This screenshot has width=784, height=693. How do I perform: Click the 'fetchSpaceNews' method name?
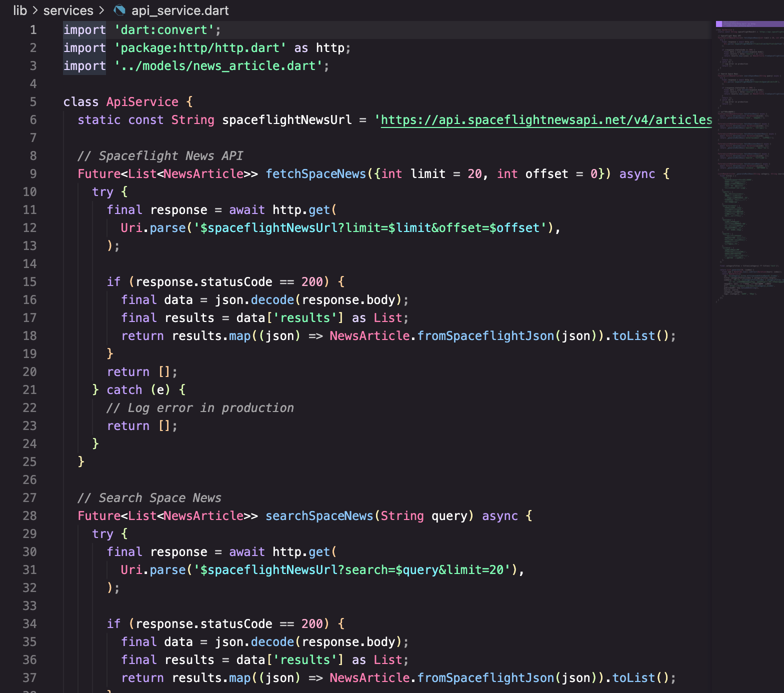click(316, 174)
